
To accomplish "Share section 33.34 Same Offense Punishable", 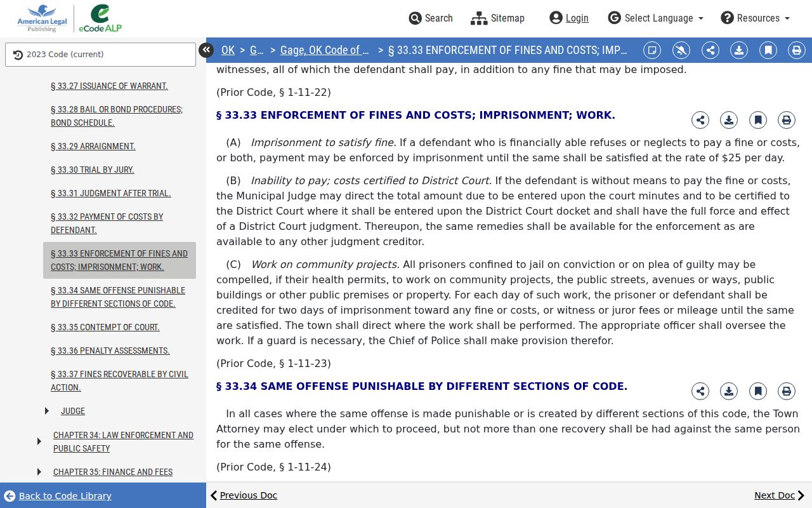I will [x=700, y=391].
